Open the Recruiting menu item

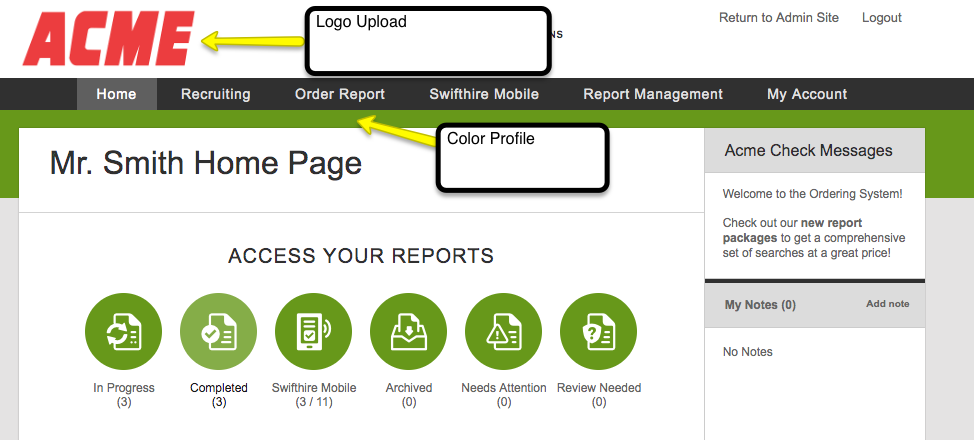pyautogui.click(x=216, y=94)
